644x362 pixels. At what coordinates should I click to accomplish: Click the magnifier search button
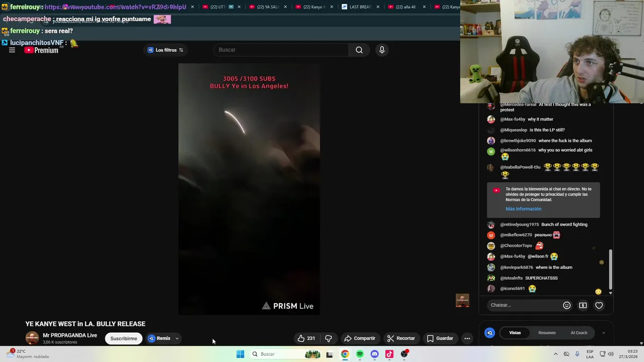click(359, 50)
